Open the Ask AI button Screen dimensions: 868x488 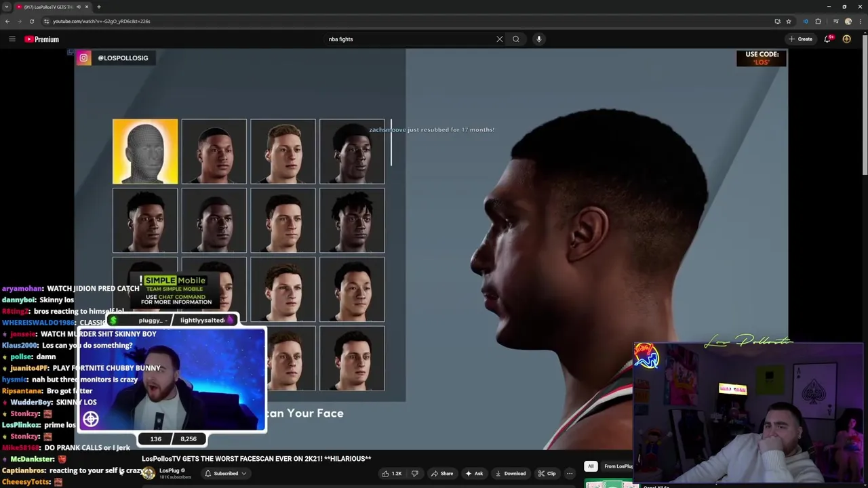tap(474, 474)
